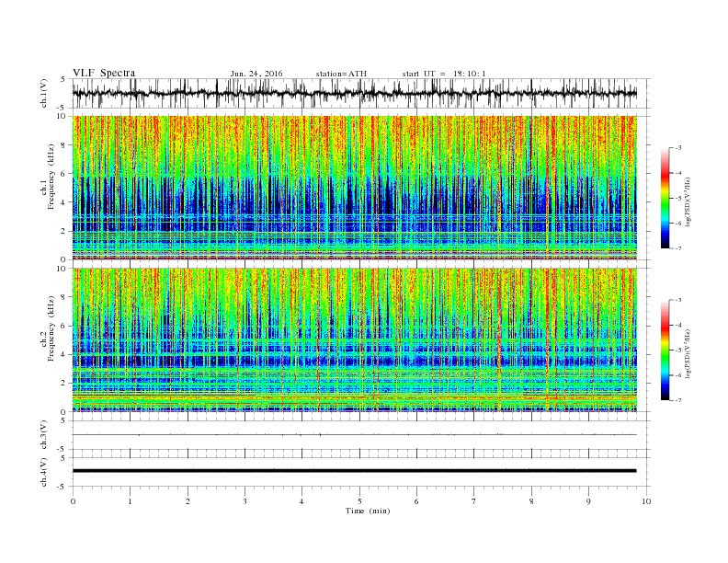
Task: Click the "4" tick on bottom time axis
Action: tap(301, 501)
